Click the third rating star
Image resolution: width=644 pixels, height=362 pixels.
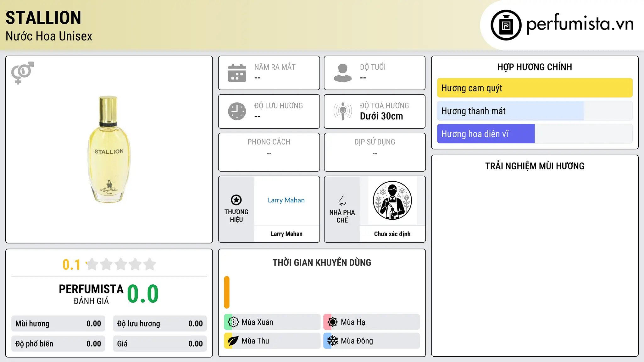point(121,264)
